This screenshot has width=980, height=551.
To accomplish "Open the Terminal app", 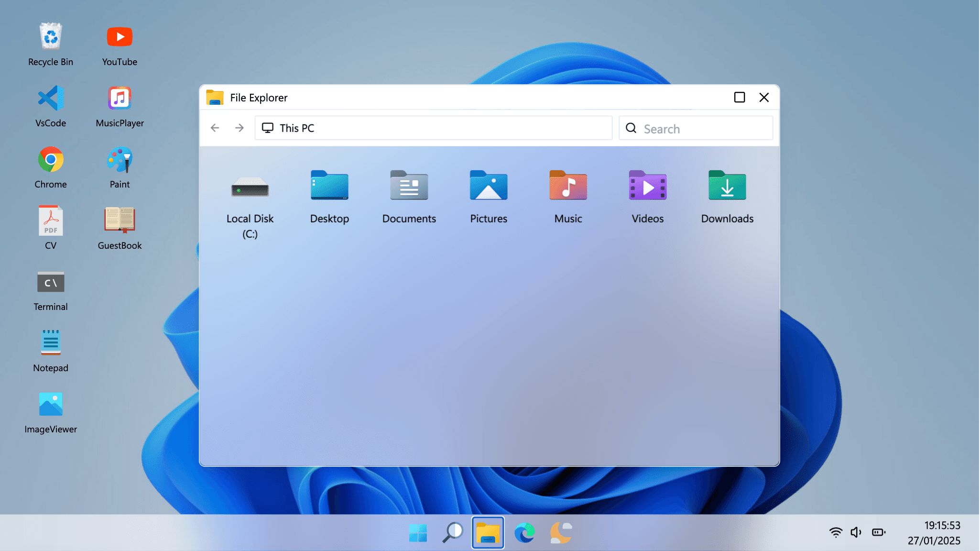I will [x=50, y=282].
